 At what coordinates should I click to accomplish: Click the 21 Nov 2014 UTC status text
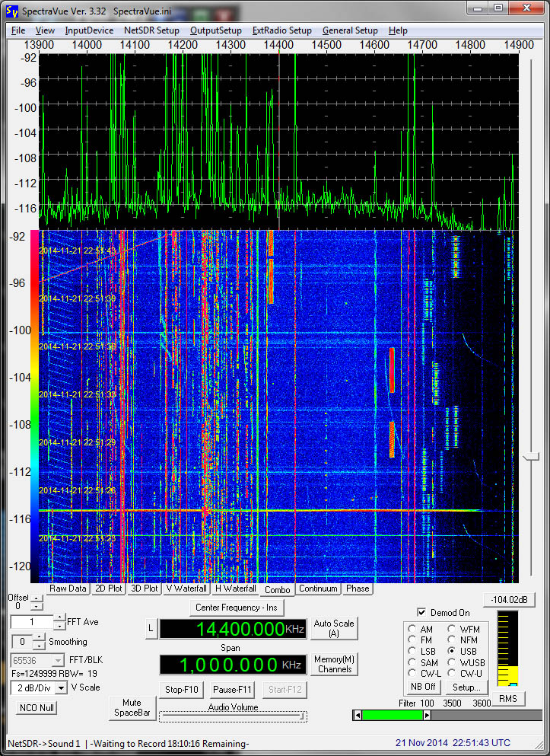[453, 743]
